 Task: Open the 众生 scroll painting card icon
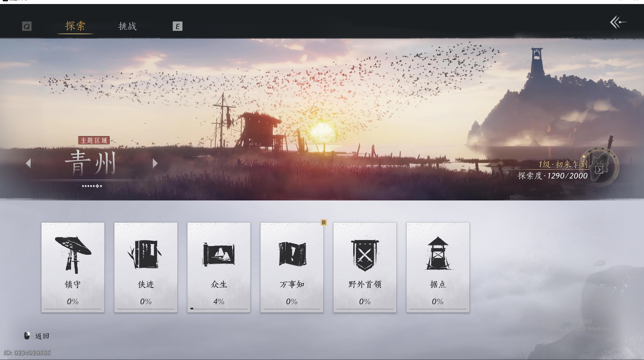coord(219,254)
